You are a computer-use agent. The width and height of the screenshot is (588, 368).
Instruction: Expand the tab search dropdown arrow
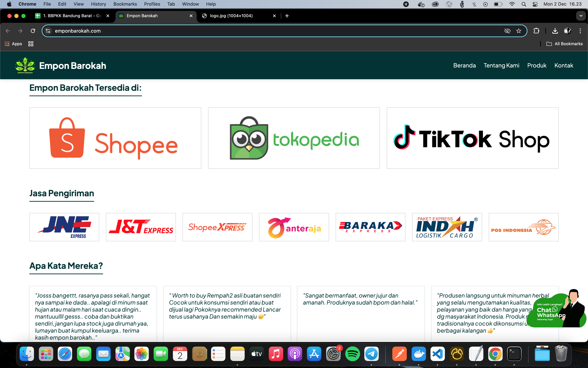[581, 16]
